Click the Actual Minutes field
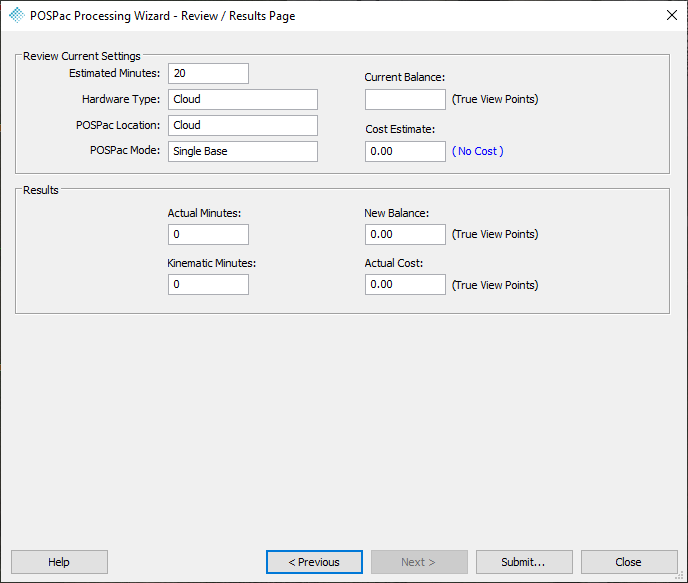The image size is (688, 583). pos(208,235)
